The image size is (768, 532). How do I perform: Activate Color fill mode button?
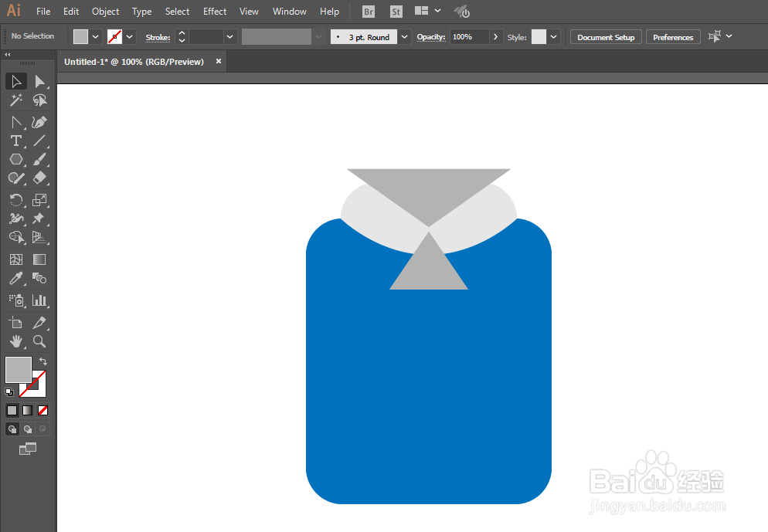click(x=12, y=410)
